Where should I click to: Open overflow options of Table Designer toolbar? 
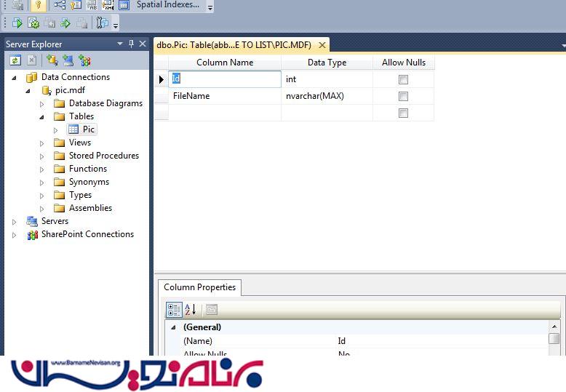coord(210,7)
